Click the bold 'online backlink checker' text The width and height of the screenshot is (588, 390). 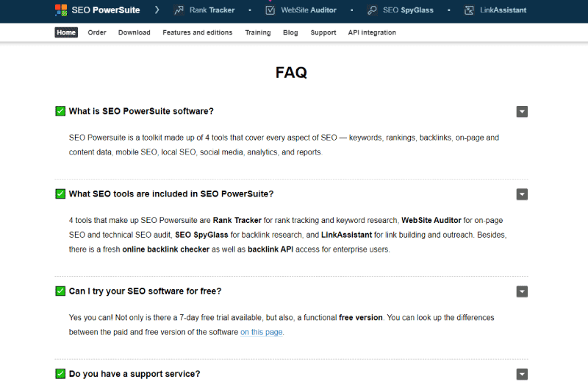pos(166,249)
